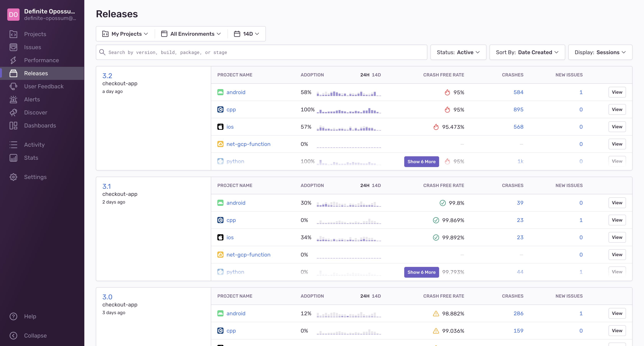The image size is (644, 346).
Task: Click the Discover telescope icon
Action: 13,112
